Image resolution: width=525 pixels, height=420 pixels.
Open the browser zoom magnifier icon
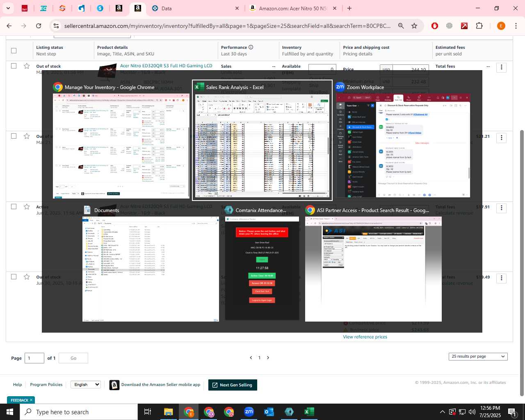coord(401,26)
